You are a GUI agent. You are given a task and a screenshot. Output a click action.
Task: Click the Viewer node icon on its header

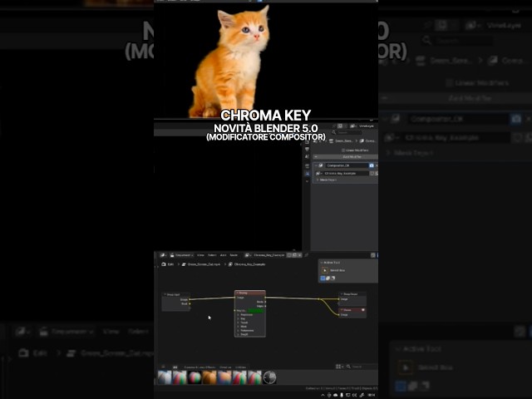click(x=363, y=310)
